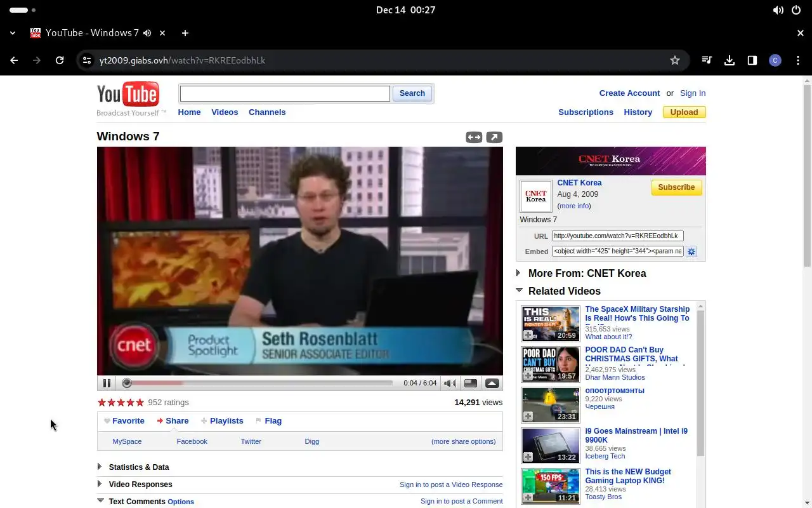Open browser profile avatar
This screenshot has height=508, width=812.
point(775,60)
